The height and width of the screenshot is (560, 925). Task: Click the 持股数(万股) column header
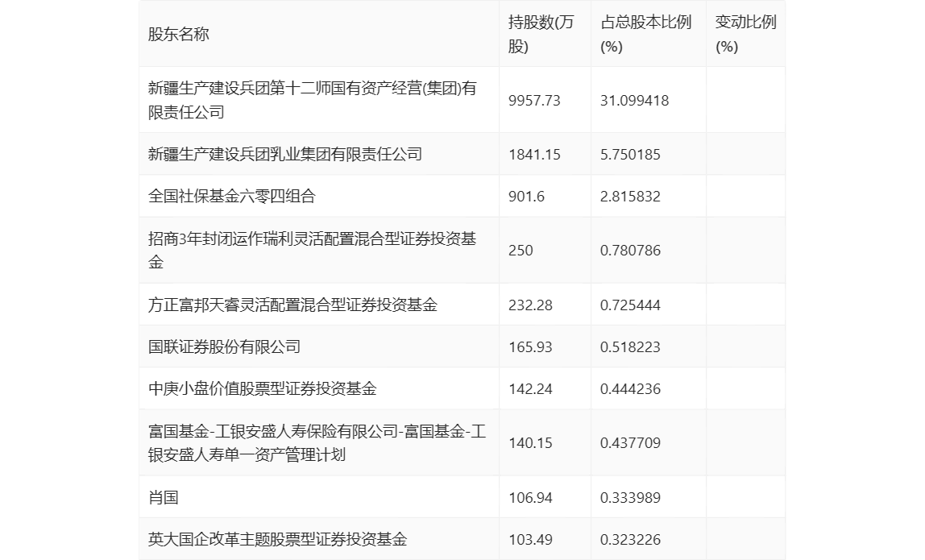pos(541,34)
